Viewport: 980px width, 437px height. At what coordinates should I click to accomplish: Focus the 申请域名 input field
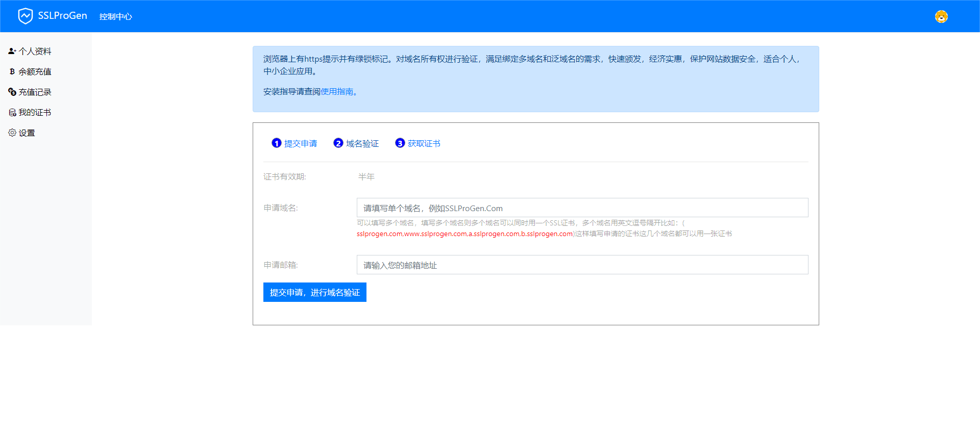[582, 208]
